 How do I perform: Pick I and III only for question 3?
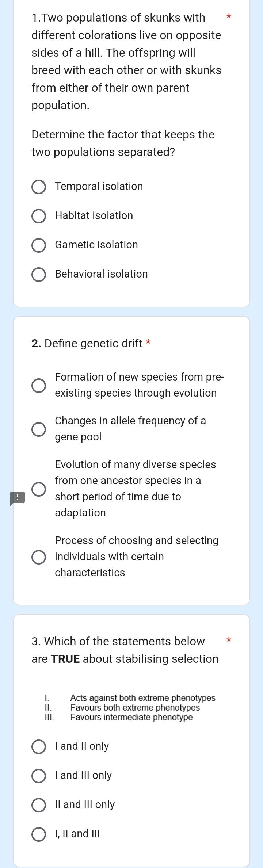[39, 775]
